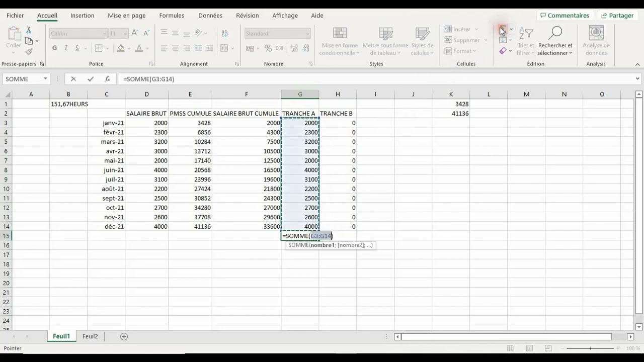Click the decrease indent icon

198,48
